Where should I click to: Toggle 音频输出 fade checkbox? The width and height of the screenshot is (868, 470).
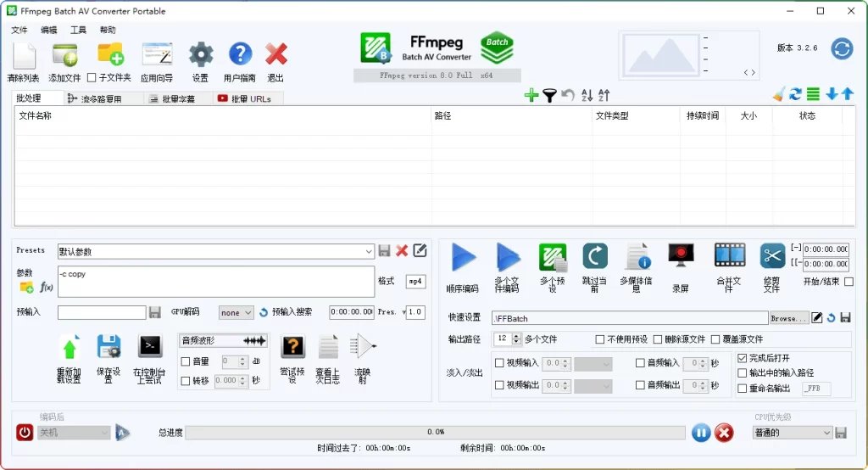pos(640,384)
